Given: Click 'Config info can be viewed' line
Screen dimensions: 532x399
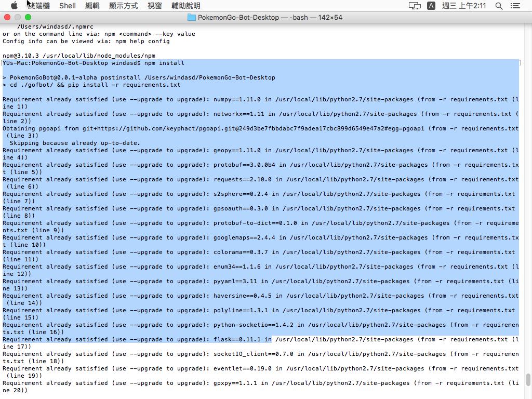Looking at the screenshot, I should [x=86, y=42].
